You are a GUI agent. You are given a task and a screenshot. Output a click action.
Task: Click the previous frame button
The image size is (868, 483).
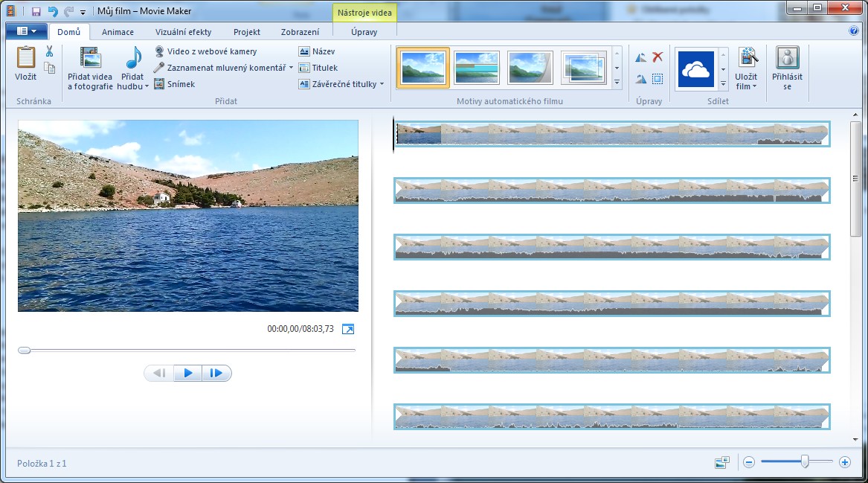coord(159,374)
